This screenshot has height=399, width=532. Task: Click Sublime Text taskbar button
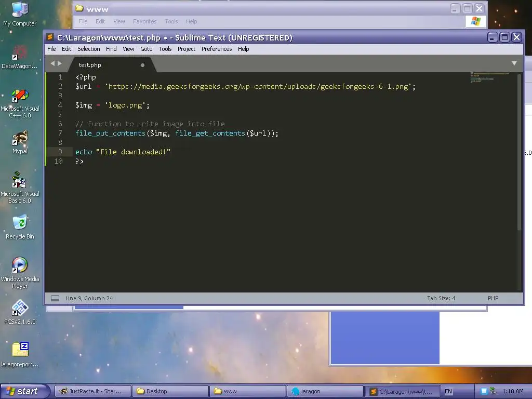pyautogui.click(x=402, y=391)
